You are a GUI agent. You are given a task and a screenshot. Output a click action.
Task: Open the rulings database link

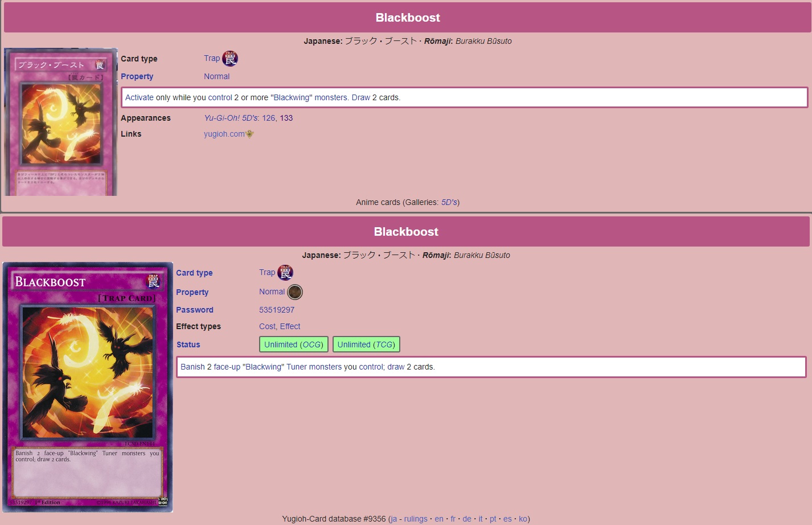416,519
